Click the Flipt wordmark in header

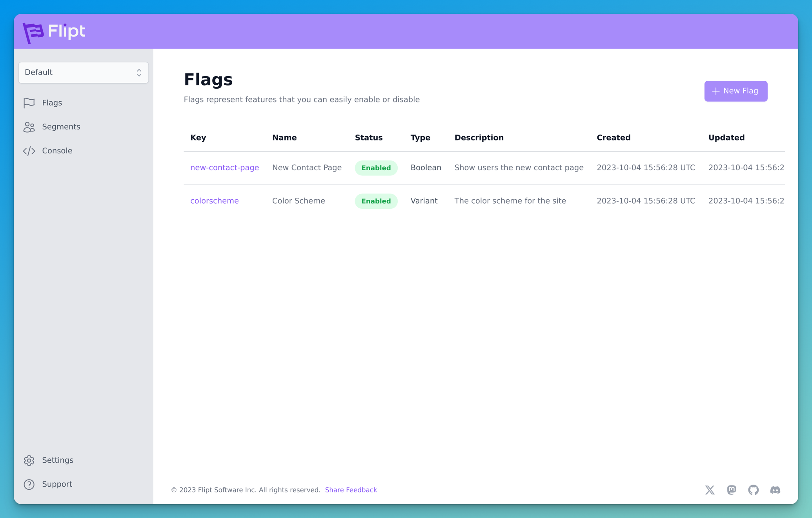point(66,31)
